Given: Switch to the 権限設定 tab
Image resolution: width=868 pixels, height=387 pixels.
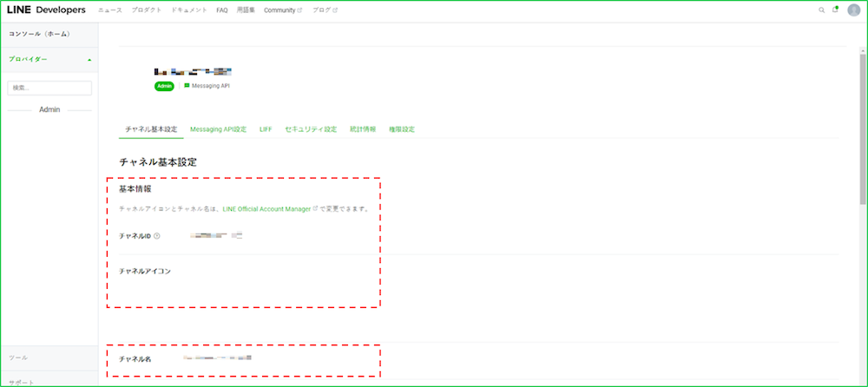Looking at the screenshot, I should coord(402,129).
